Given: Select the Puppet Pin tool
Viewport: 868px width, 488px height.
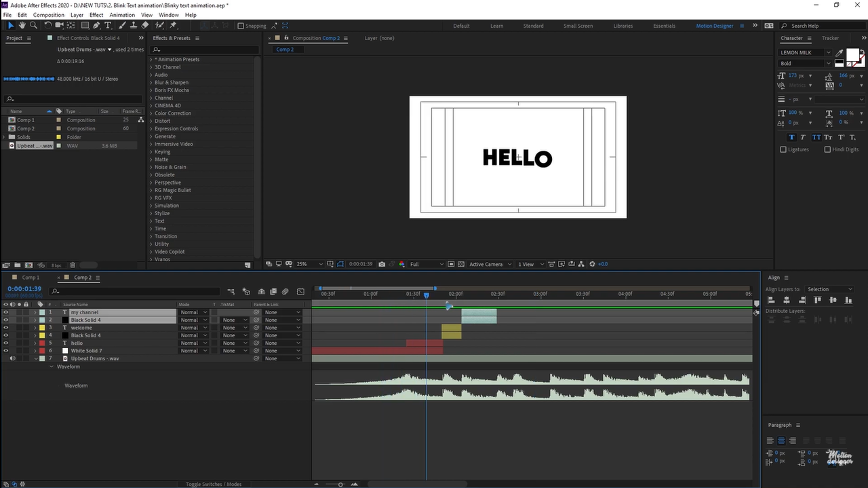Looking at the screenshot, I should [173, 25].
